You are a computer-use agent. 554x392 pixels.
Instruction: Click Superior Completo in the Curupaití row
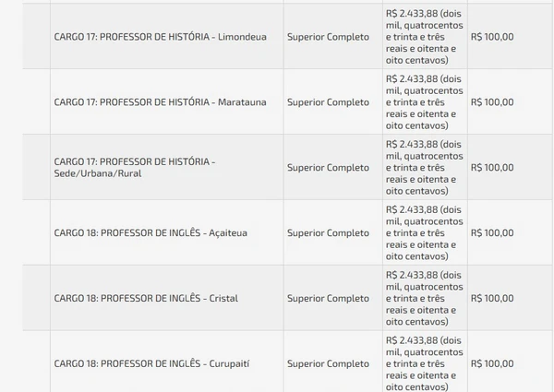[x=328, y=363]
